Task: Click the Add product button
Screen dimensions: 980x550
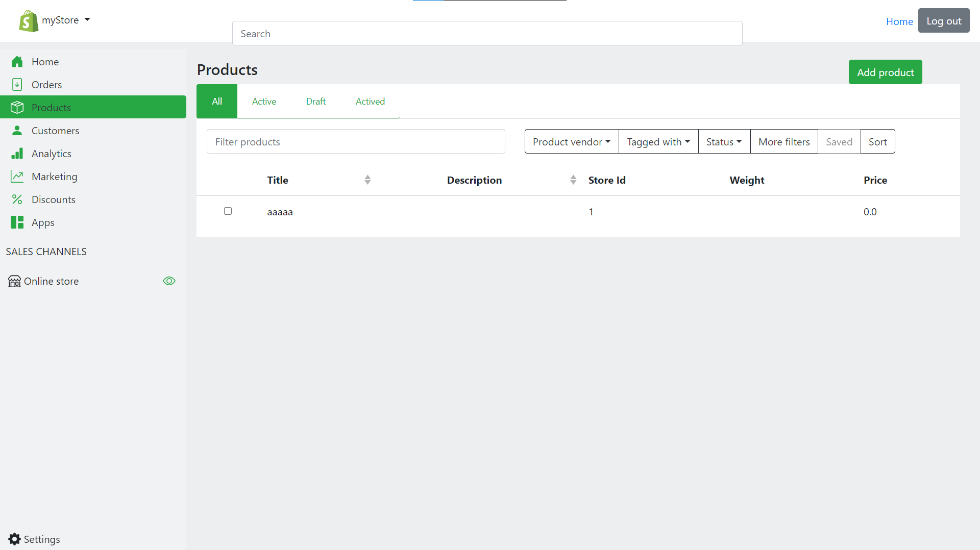Action: tap(885, 72)
